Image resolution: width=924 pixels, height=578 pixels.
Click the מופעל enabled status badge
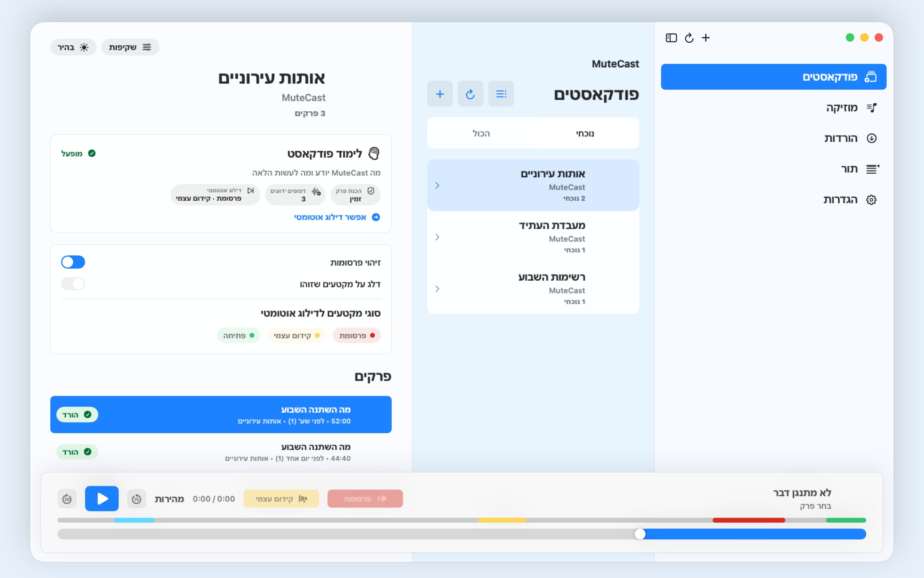click(x=78, y=153)
